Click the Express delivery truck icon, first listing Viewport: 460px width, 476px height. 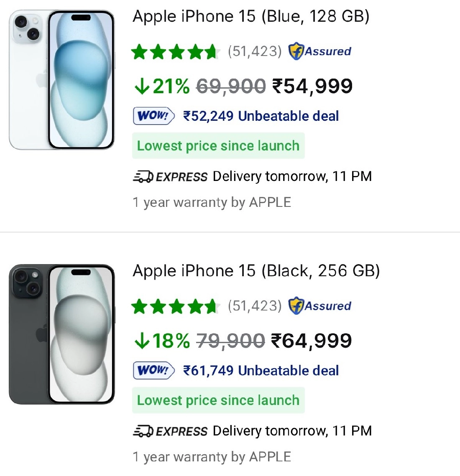coord(143,177)
